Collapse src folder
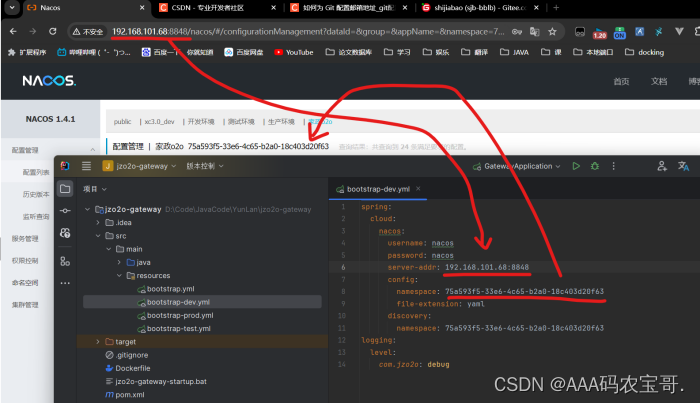Image resolution: width=700 pixels, height=404 pixels. [98, 236]
